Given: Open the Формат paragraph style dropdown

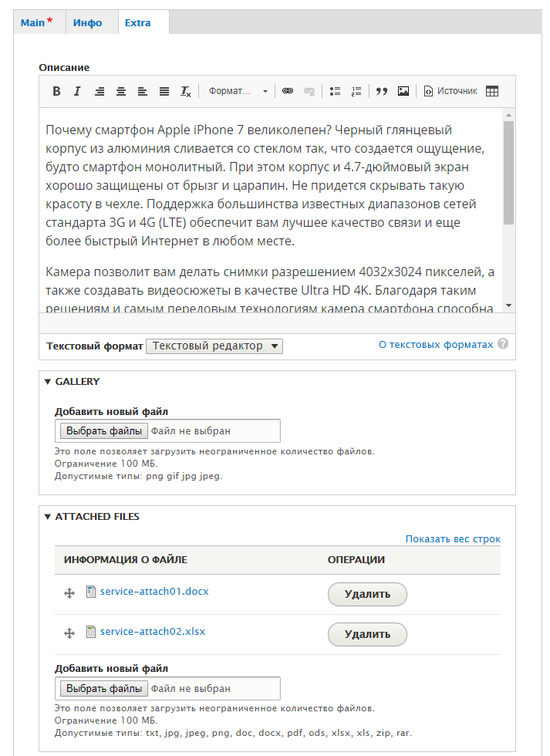Looking at the screenshot, I should click(238, 91).
